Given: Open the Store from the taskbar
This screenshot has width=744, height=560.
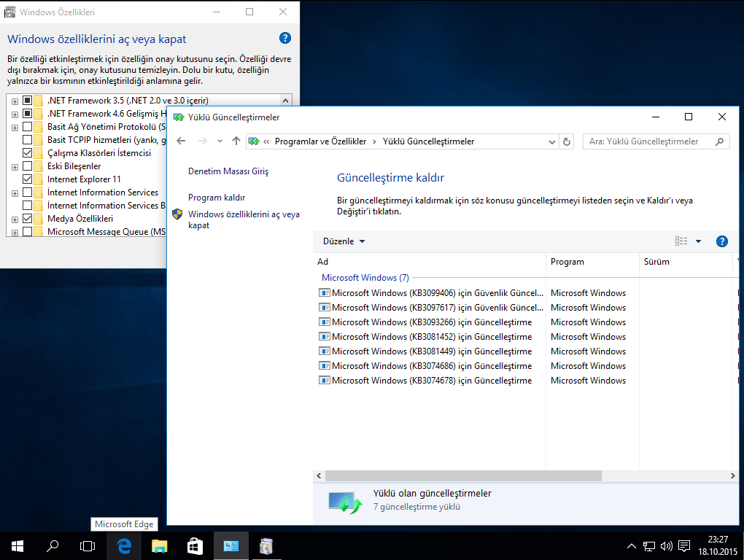Looking at the screenshot, I should point(195,546).
